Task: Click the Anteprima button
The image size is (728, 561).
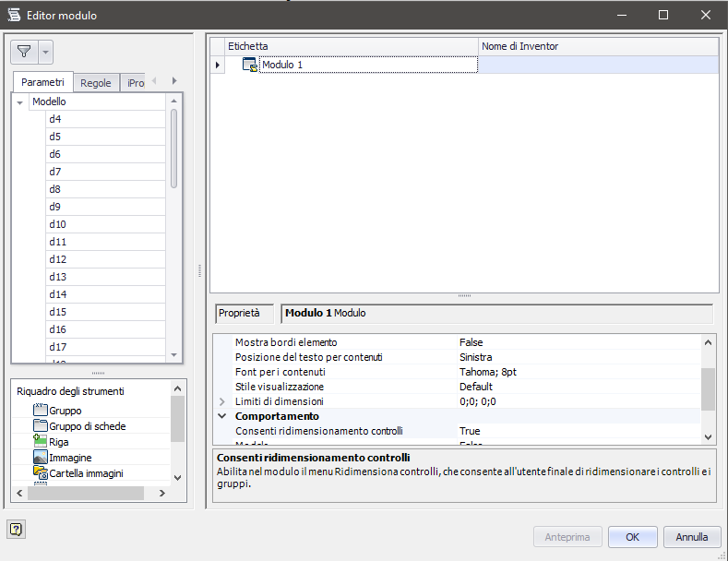Action: (567, 537)
